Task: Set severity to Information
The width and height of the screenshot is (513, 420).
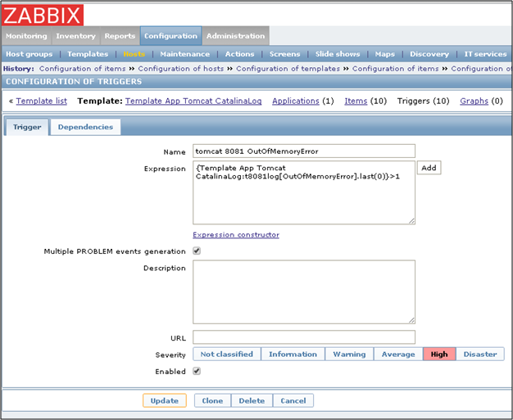Action: (293, 354)
